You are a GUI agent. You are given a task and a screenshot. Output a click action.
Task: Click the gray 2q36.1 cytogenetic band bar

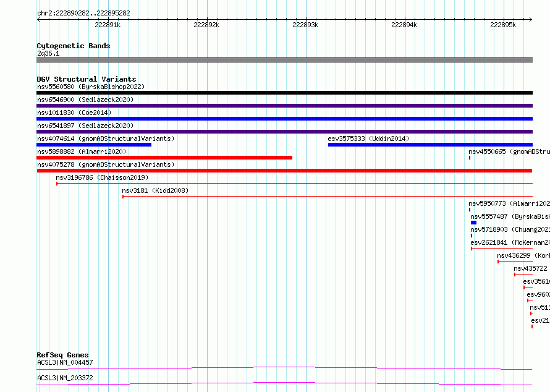pyautogui.click(x=284, y=60)
